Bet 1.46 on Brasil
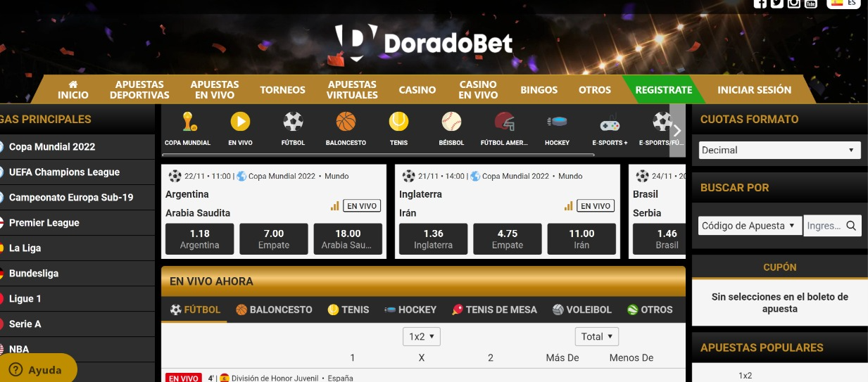The height and width of the screenshot is (382, 868). 660,239
